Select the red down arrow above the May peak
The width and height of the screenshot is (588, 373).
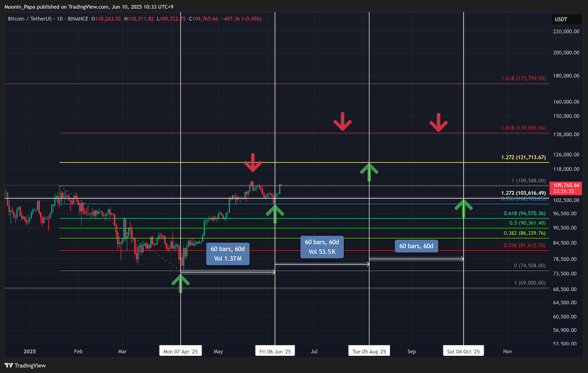(x=252, y=162)
